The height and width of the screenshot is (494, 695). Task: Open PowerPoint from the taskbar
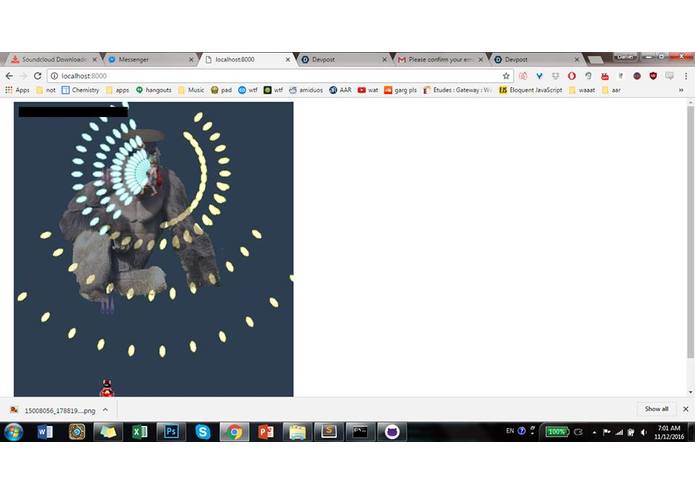(x=266, y=432)
